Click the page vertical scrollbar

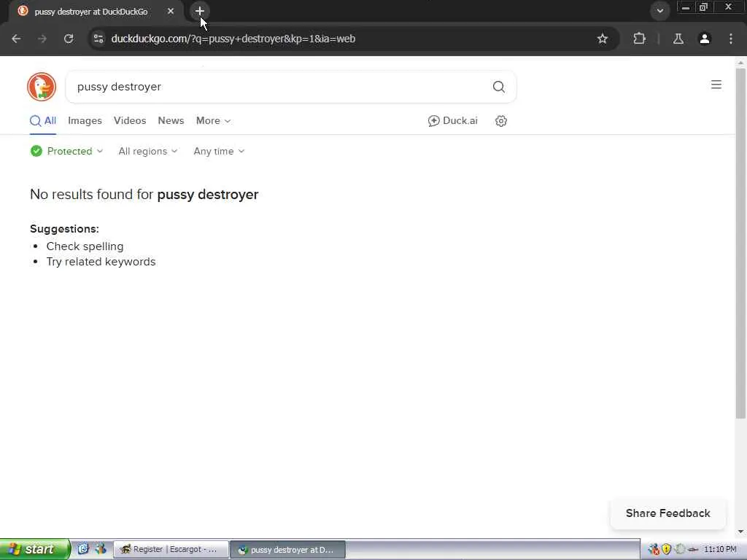pos(740,243)
